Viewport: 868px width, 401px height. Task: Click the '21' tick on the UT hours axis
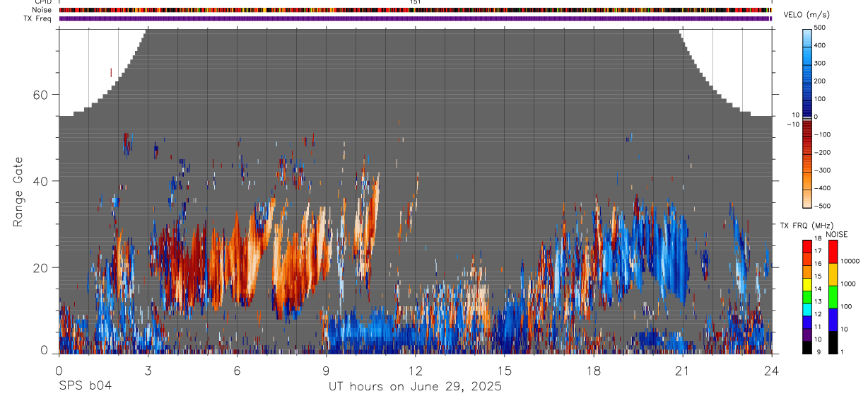tap(683, 370)
